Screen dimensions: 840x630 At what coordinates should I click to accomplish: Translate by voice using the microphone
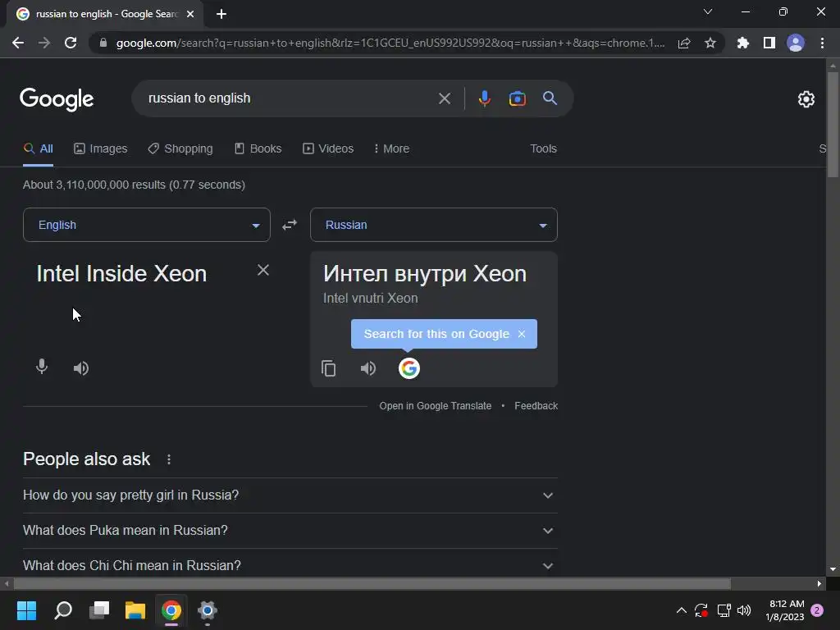tap(42, 367)
